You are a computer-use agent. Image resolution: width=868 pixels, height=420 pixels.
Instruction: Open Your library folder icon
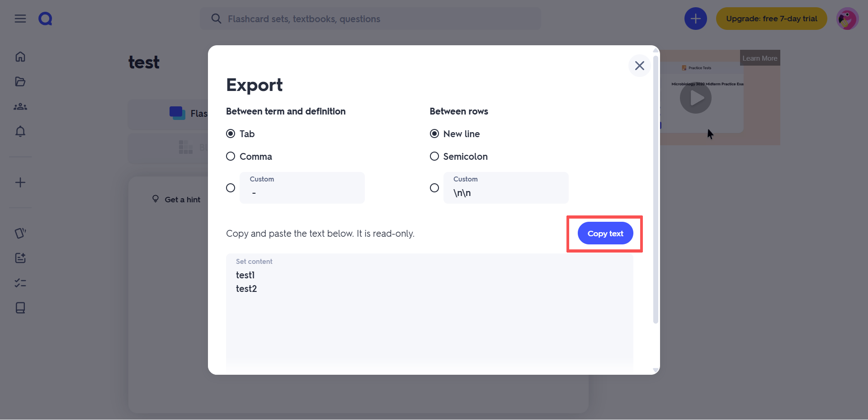click(x=20, y=81)
